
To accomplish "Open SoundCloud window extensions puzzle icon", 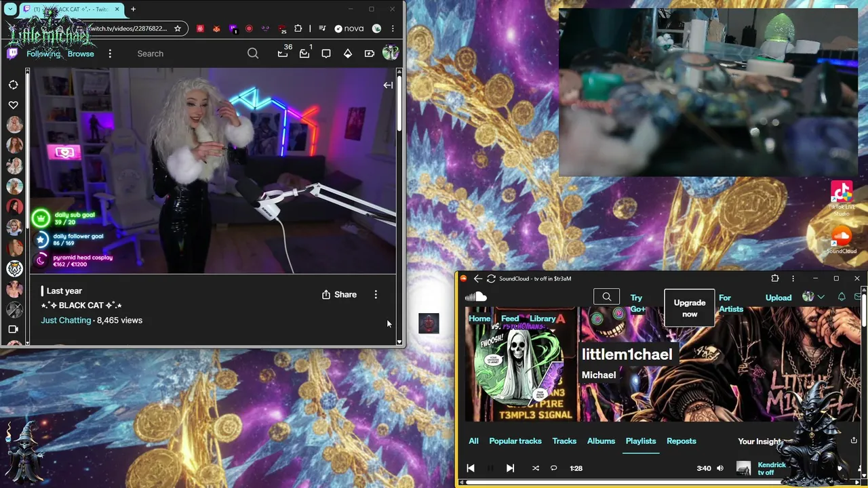I will pos(775,279).
